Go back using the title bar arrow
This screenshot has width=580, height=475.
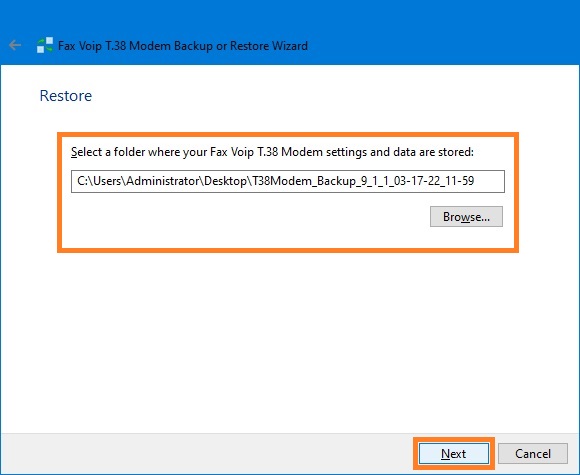coord(15,46)
